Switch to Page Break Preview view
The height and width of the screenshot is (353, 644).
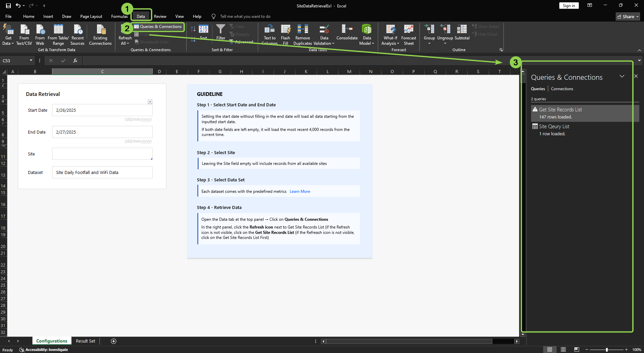pos(577,350)
